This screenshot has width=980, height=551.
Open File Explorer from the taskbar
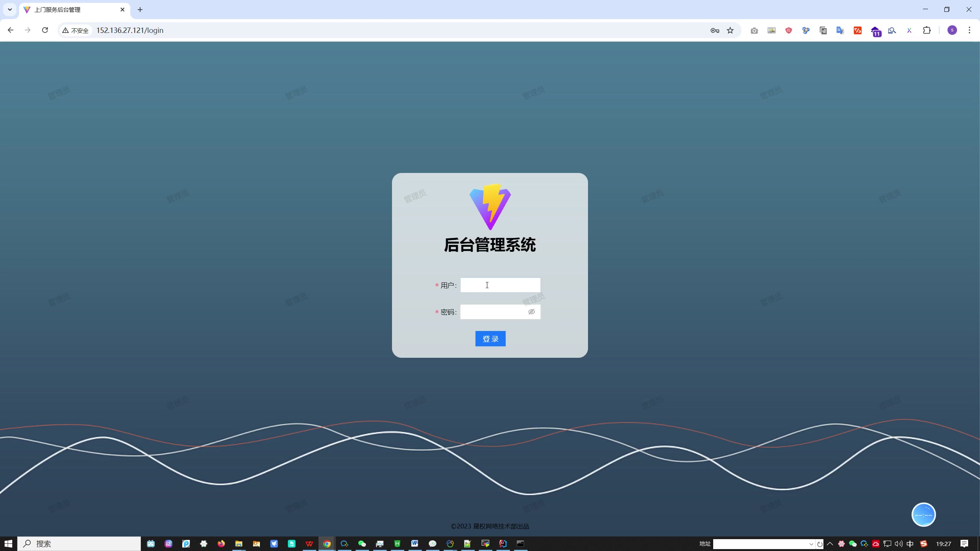click(x=239, y=544)
